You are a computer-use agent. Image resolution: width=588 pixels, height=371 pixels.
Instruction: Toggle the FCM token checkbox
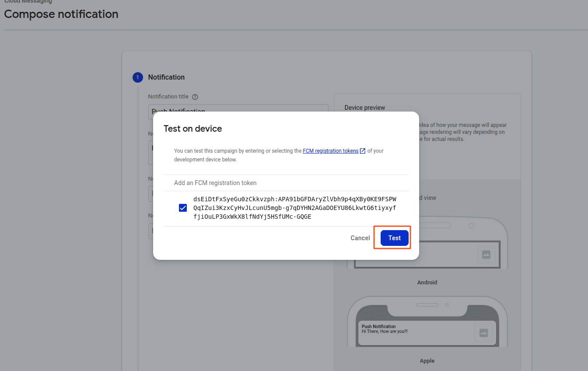tap(183, 208)
